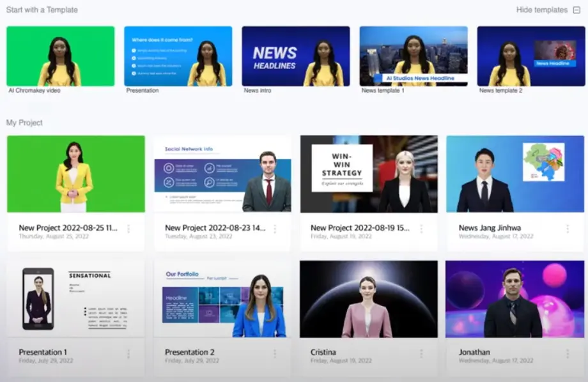
Task: Open three-dot menu for Cristina project
Action: 421,354
